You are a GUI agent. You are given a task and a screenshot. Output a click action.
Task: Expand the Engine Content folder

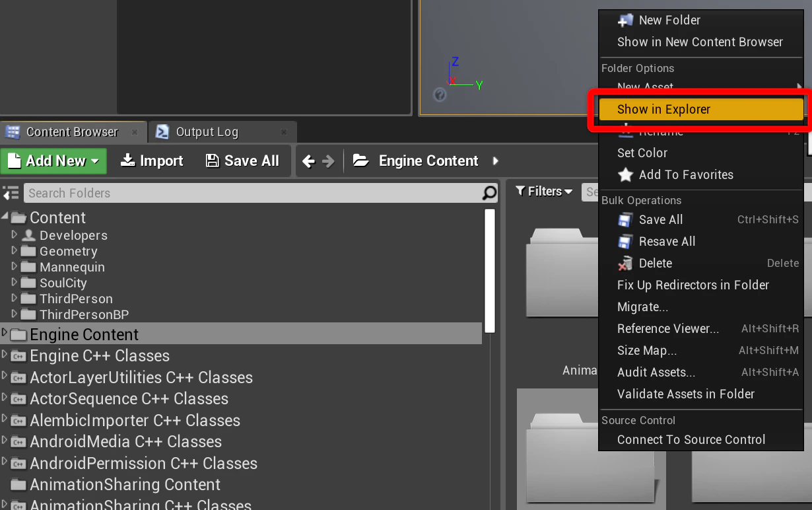[5, 332]
